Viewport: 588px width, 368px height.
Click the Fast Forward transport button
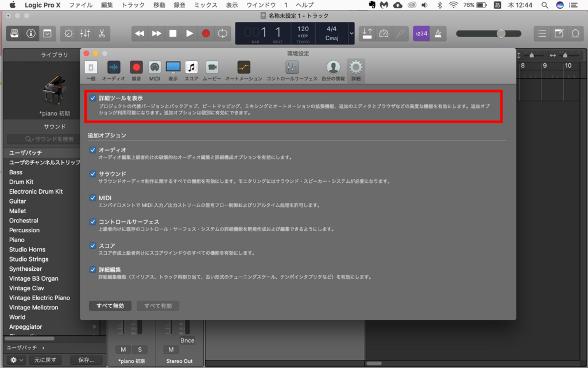click(156, 33)
